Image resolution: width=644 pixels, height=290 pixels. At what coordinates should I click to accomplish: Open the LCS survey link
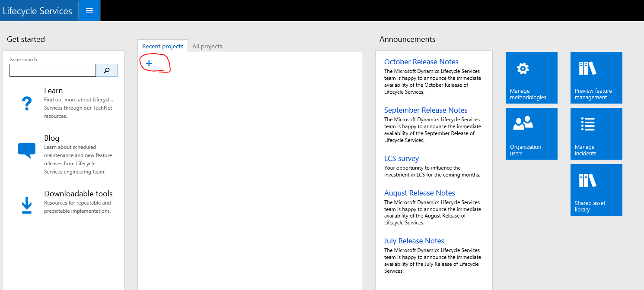click(402, 158)
